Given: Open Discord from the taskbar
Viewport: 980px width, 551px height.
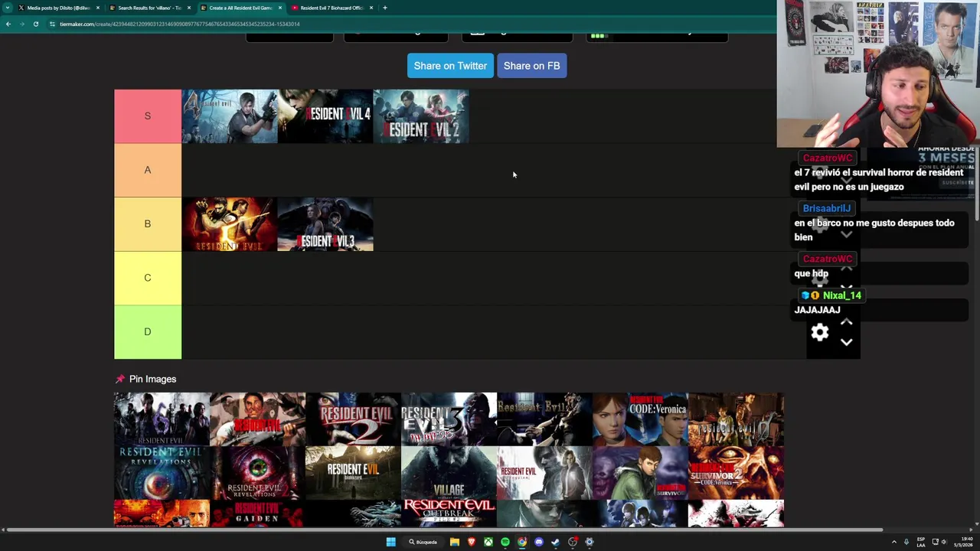Looking at the screenshot, I should (539, 542).
